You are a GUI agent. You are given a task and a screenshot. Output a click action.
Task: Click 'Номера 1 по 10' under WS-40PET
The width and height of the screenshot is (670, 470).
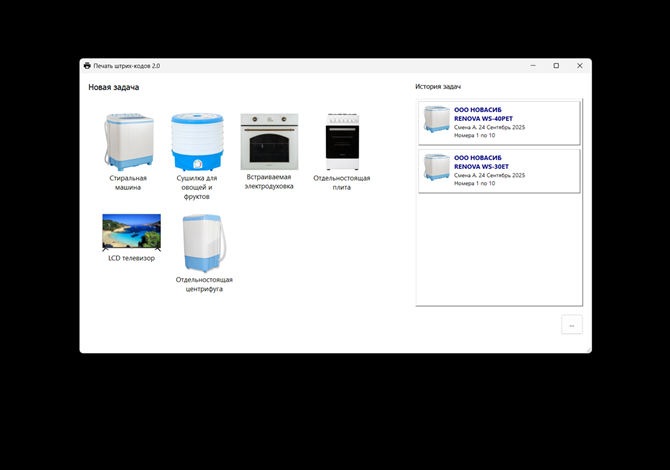point(474,135)
